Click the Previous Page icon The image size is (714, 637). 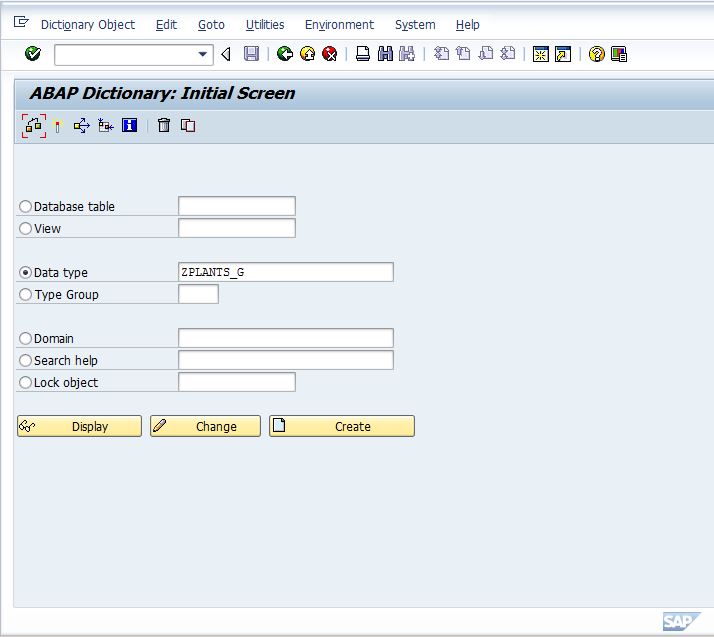(463, 54)
